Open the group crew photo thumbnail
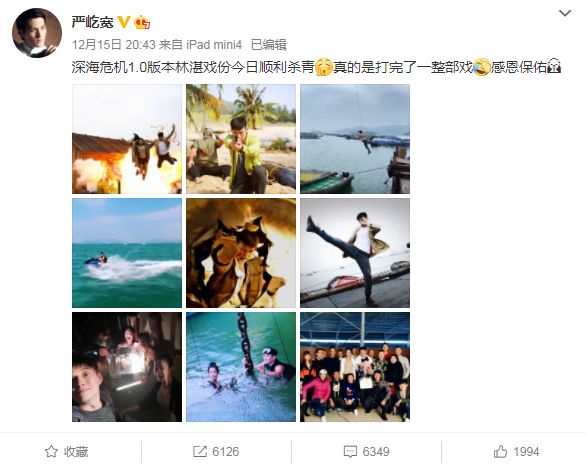The height and width of the screenshot is (468, 586). pos(355,367)
